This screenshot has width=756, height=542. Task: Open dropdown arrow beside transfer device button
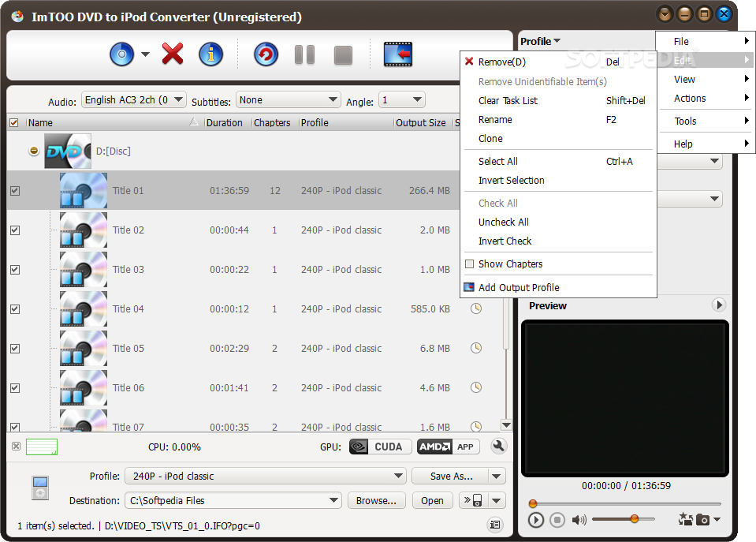click(x=497, y=500)
